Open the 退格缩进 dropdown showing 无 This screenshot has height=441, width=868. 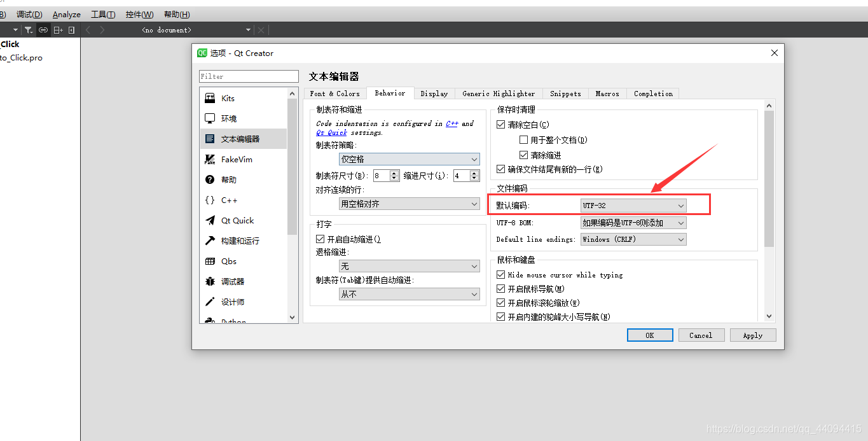(410, 266)
